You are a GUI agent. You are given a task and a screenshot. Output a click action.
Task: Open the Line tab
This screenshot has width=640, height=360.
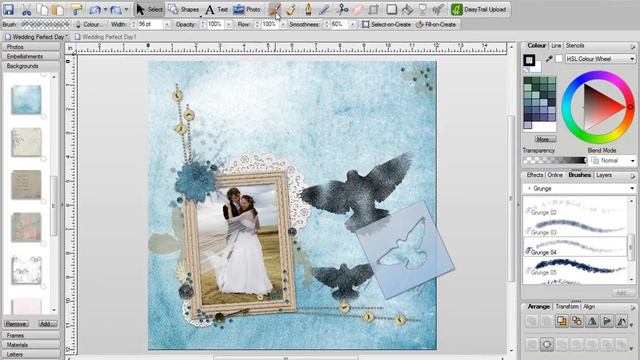click(x=556, y=46)
